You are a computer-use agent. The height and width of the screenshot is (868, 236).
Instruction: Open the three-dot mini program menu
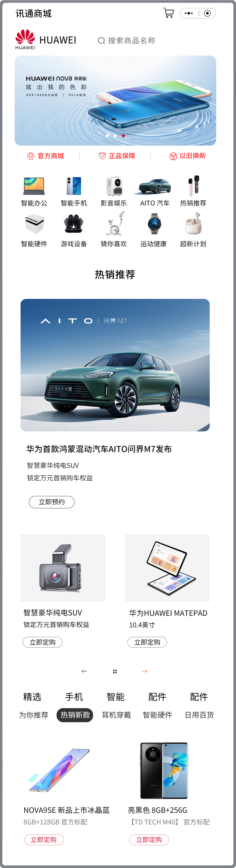(x=189, y=13)
